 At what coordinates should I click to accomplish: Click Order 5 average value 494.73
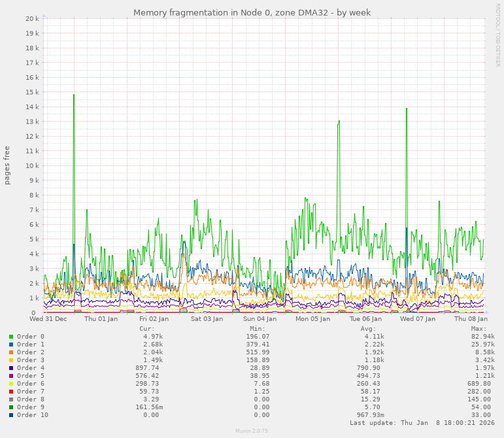click(x=368, y=376)
